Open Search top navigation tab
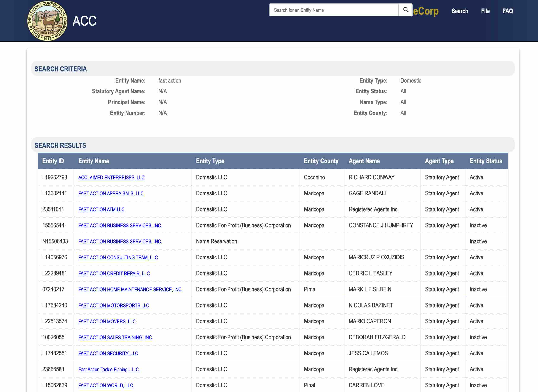The width and height of the screenshot is (538, 392). [460, 11]
